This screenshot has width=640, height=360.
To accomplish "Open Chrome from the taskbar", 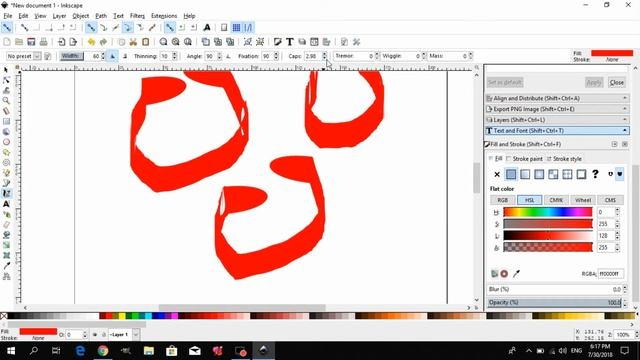I will pyautogui.click(x=103, y=351).
